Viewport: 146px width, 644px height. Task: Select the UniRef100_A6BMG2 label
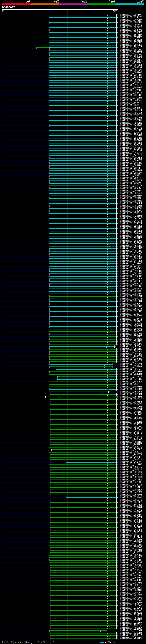tap(131, 440)
